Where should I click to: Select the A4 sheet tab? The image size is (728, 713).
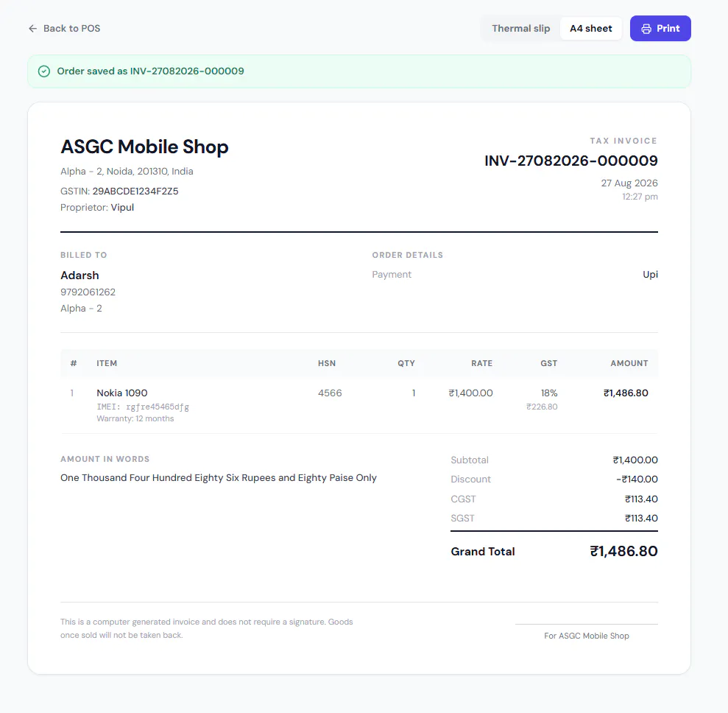590,28
